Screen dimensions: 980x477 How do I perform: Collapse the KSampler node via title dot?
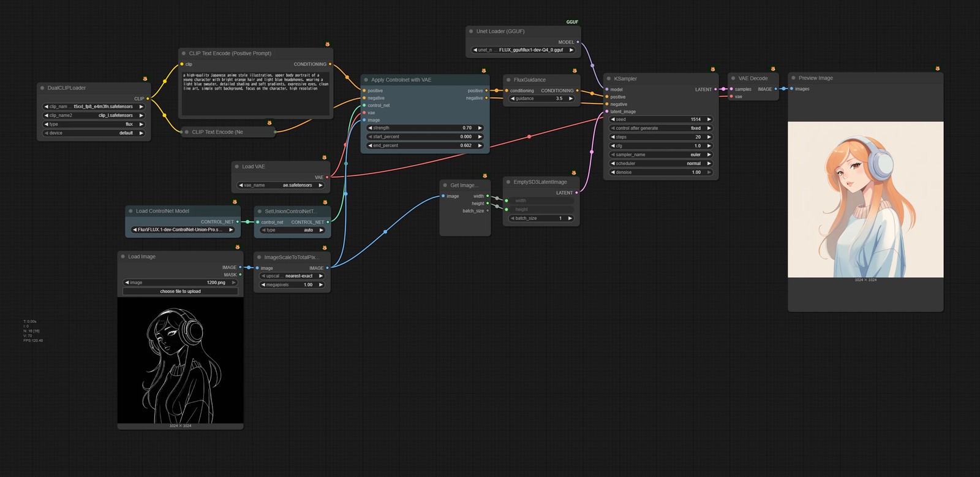click(x=609, y=78)
